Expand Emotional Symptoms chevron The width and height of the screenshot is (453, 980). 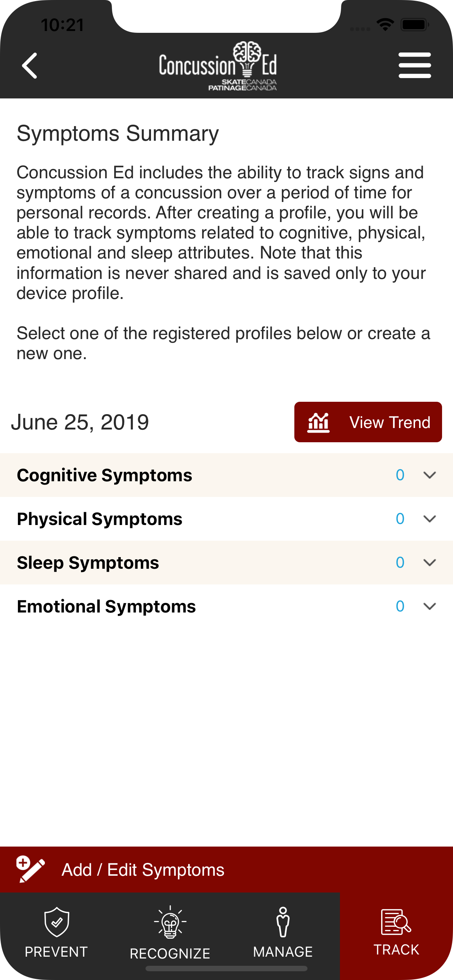429,606
